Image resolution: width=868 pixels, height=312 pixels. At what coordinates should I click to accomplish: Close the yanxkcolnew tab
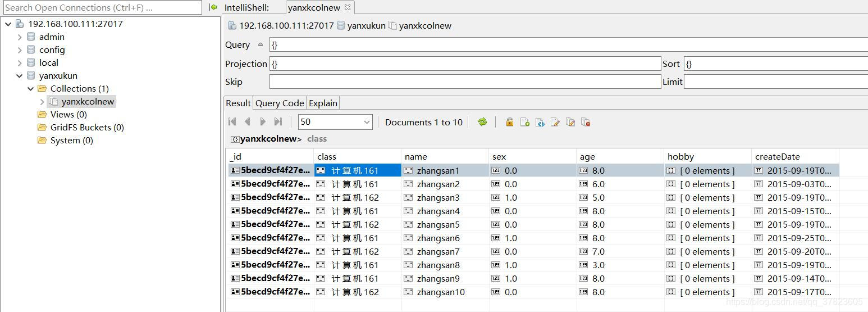(348, 7)
